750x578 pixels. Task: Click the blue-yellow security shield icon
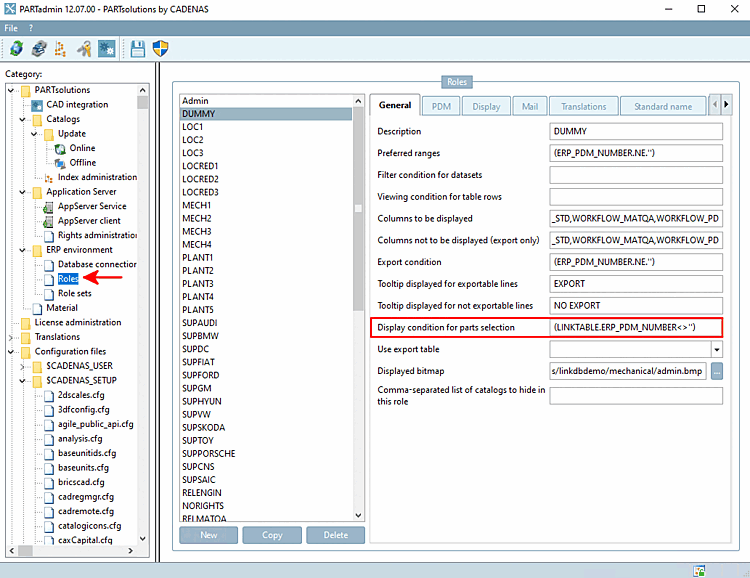point(160,48)
